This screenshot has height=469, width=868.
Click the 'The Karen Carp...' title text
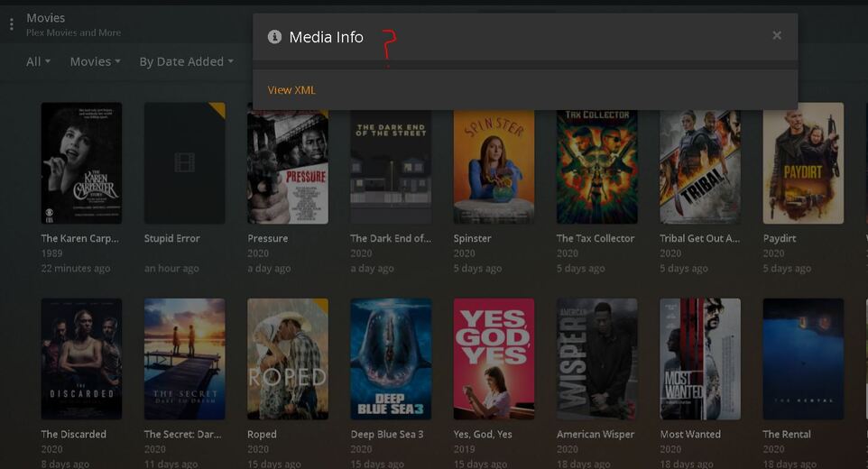click(79, 238)
